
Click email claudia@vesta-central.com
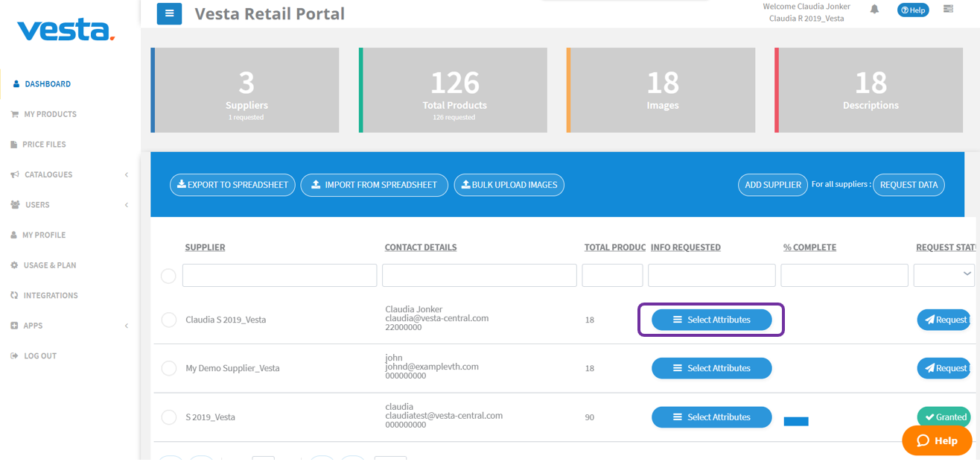coord(436,318)
